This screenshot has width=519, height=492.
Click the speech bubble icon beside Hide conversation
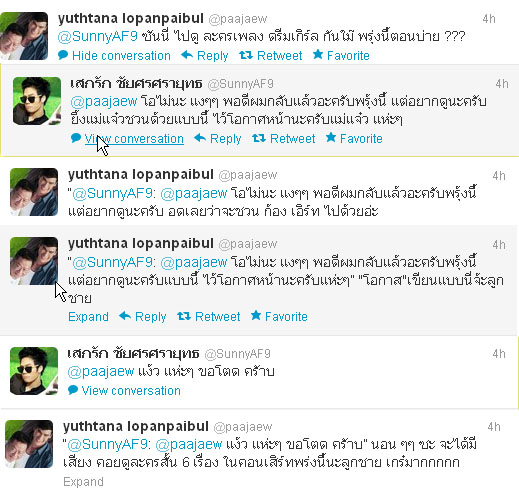pos(63,55)
